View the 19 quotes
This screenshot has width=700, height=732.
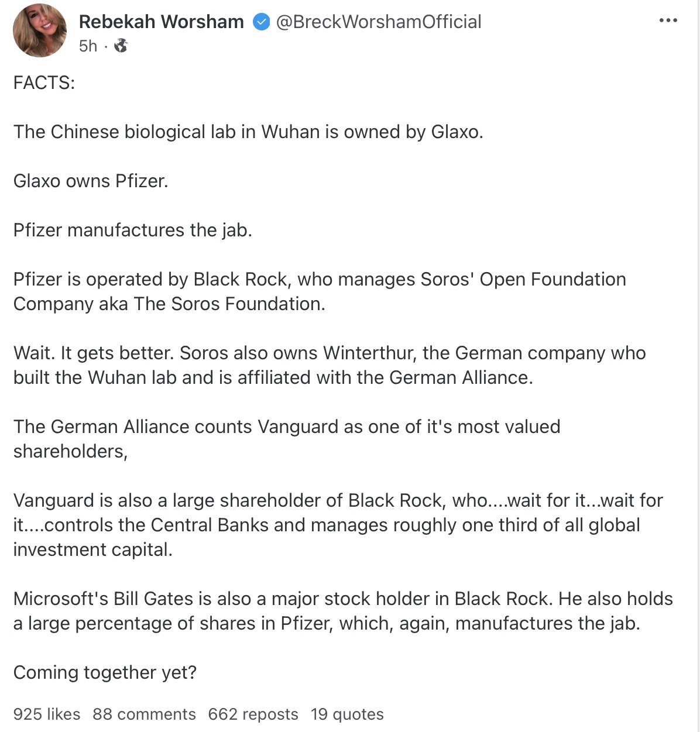(x=347, y=714)
